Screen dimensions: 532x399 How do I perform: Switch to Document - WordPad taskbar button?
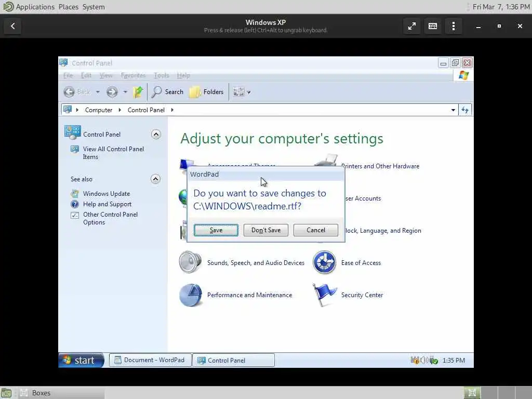point(150,360)
